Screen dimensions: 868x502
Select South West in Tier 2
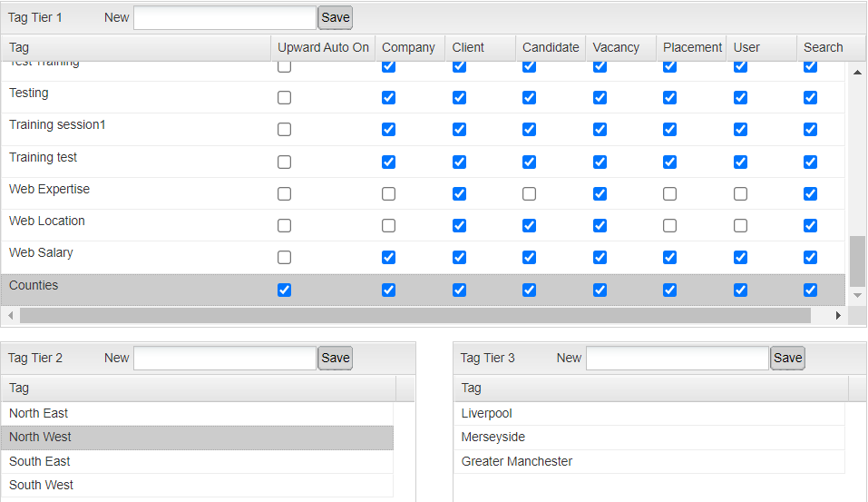(197, 486)
